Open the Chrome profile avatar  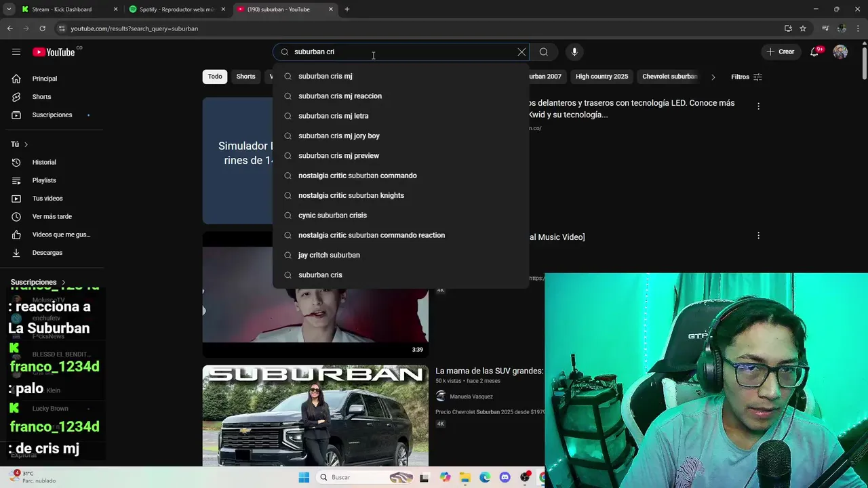[842, 28]
